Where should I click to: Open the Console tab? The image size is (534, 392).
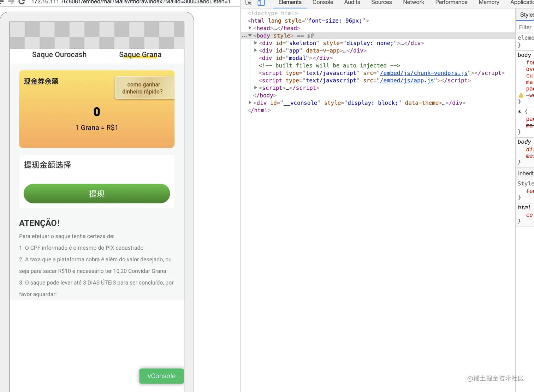click(323, 2)
